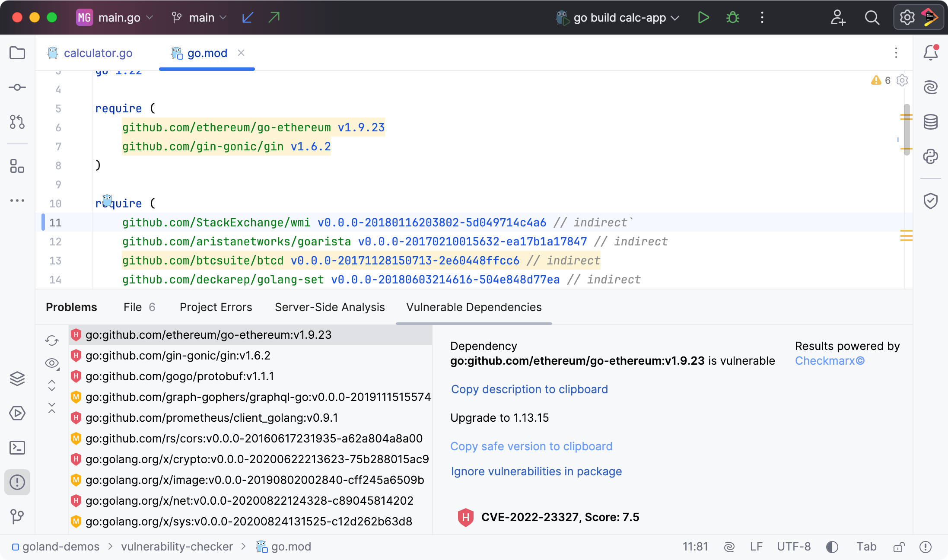Click warning stripe marker near line 12

[x=907, y=235]
